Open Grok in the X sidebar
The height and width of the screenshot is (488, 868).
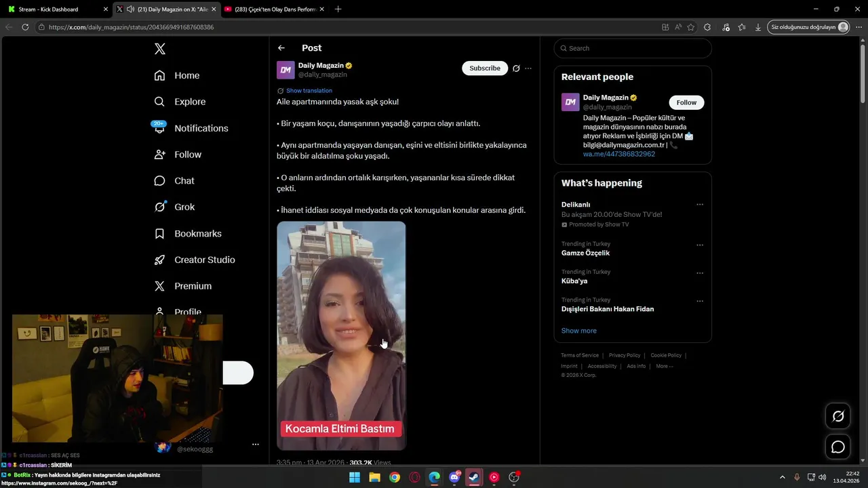pos(174,207)
